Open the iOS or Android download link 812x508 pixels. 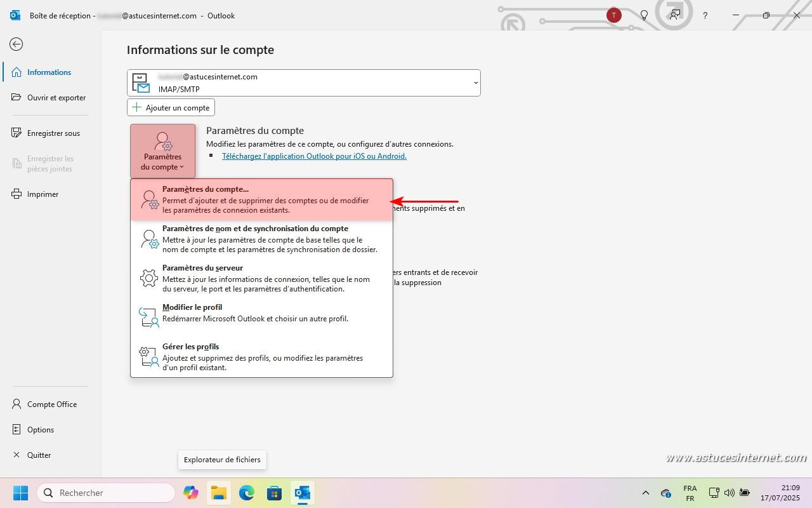pyautogui.click(x=314, y=156)
